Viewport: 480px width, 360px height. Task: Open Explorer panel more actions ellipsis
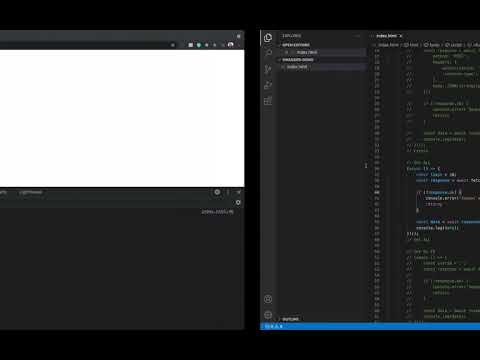[358, 36]
